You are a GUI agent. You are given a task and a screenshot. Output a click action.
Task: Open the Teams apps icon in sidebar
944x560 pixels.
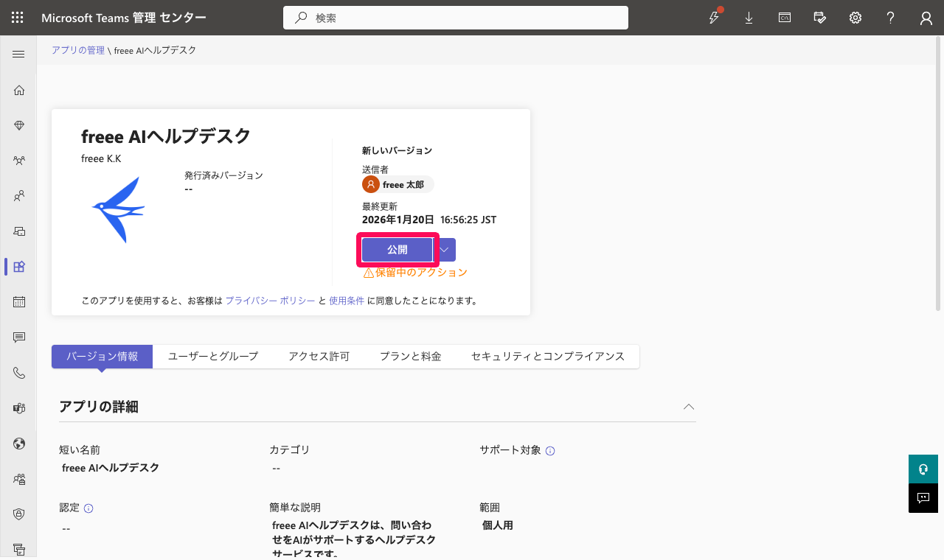(19, 267)
